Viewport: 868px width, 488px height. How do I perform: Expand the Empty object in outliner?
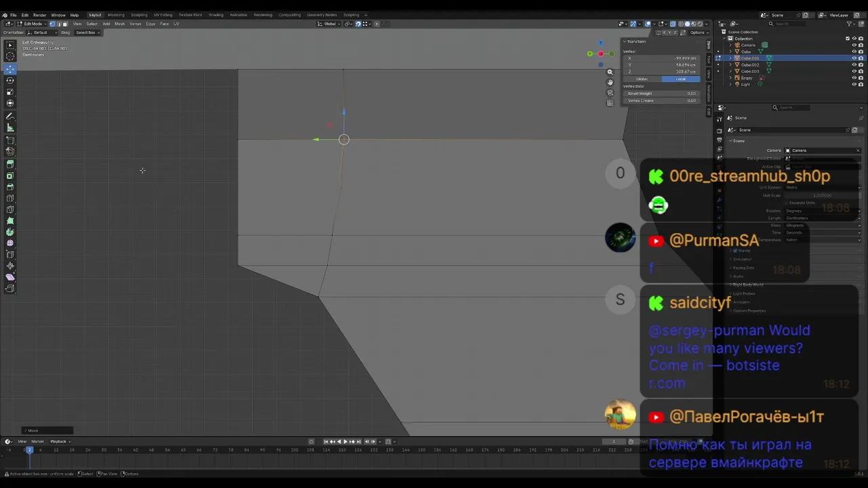point(730,78)
